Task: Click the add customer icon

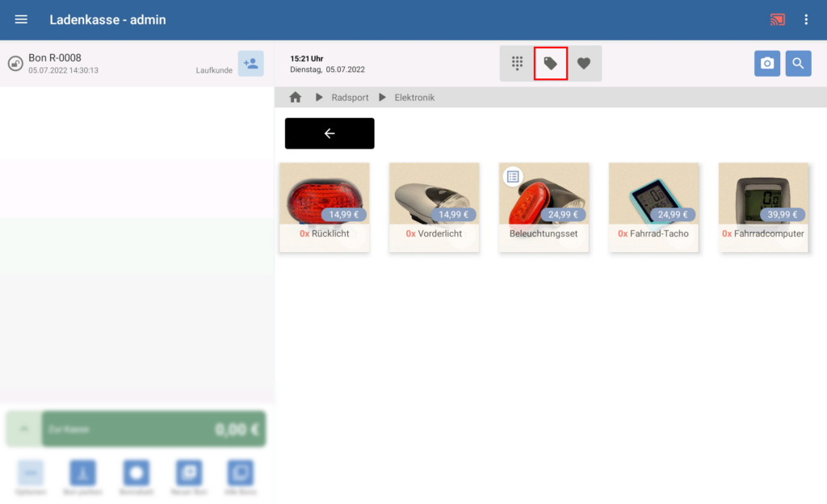Action: click(x=250, y=64)
